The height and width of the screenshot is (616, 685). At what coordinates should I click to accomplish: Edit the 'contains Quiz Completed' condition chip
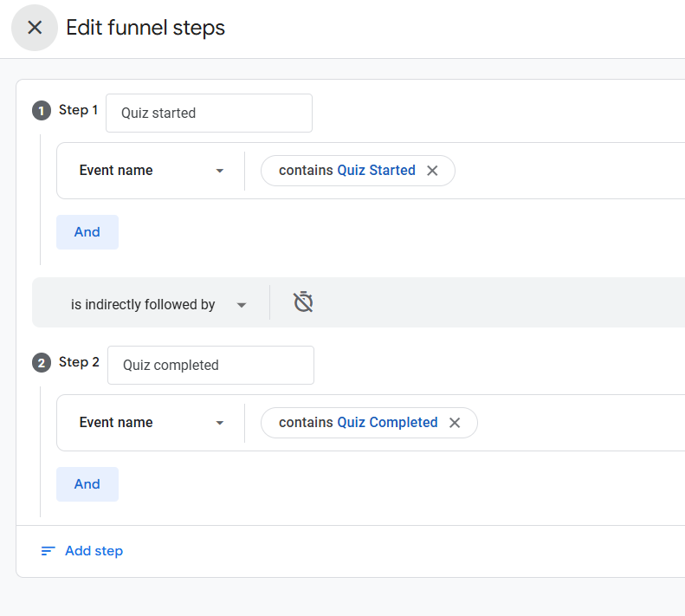click(x=358, y=423)
